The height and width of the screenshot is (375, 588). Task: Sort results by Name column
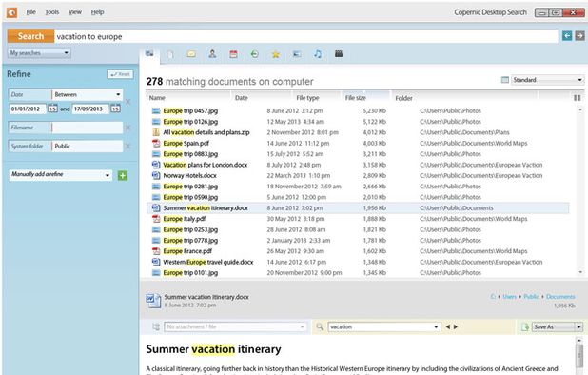tap(157, 98)
